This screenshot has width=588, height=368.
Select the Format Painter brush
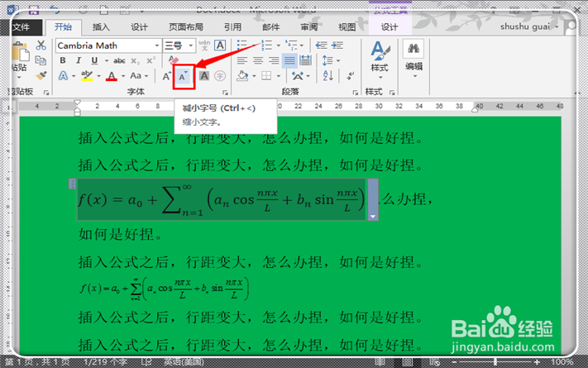pyautogui.click(x=41, y=76)
